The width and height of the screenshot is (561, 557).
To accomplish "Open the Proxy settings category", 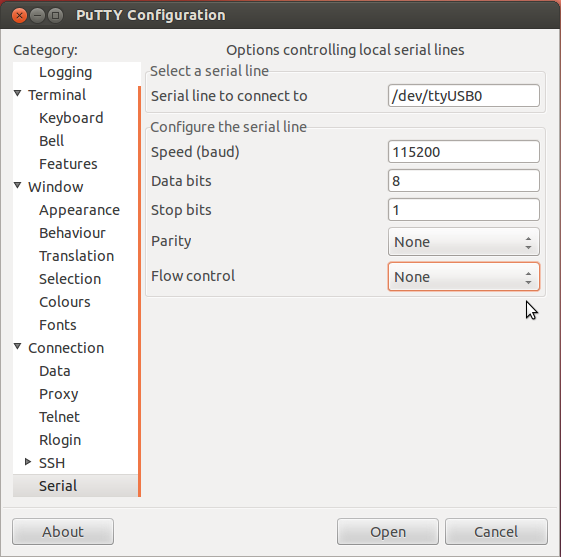I will [x=59, y=394].
